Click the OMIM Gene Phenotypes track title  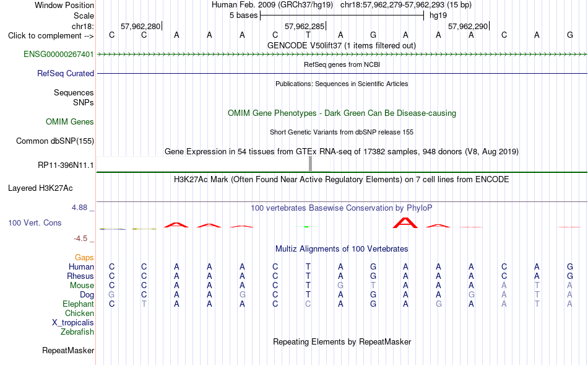[342, 113]
